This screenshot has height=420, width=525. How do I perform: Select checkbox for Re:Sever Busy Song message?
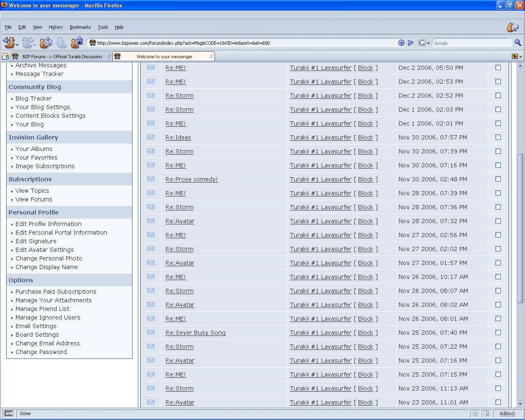(498, 333)
